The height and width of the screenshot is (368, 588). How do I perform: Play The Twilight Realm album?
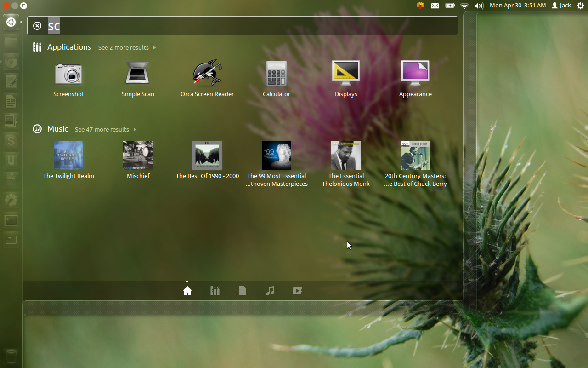(x=68, y=160)
